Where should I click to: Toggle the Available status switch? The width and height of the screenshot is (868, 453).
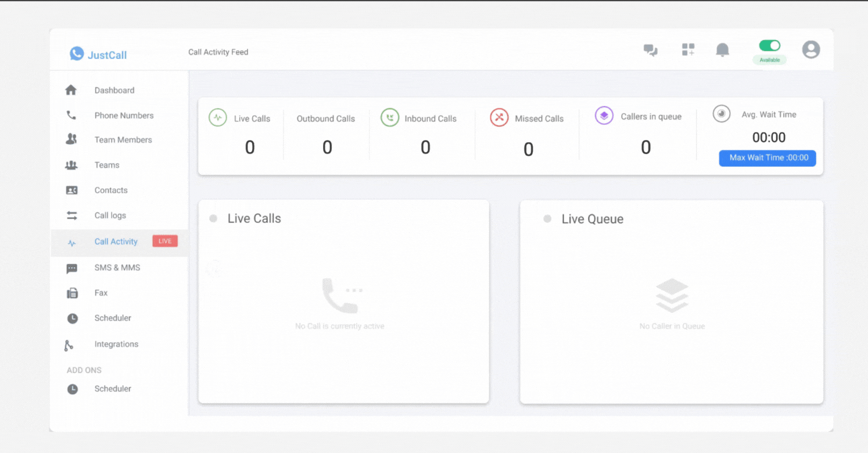(769, 45)
